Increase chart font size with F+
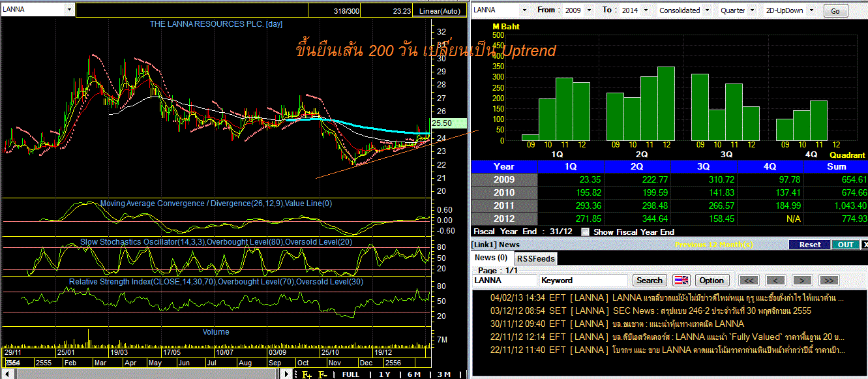Screen dimensions: 868x379 pos(306,374)
